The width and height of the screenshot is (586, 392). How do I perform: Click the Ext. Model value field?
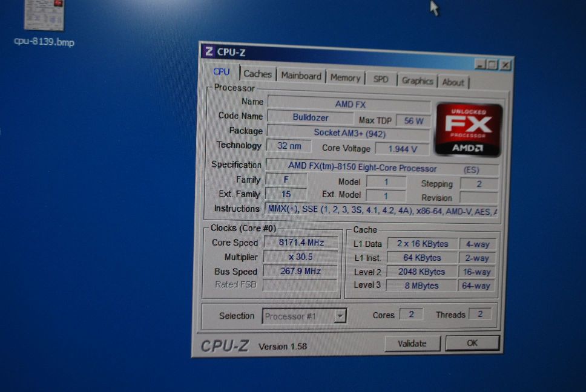click(386, 196)
